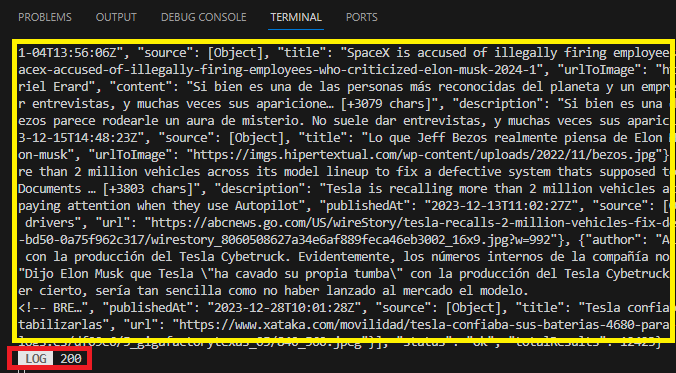Select the DEBUG CONSOLE tab
676x373 pixels.
click(203, 17)
